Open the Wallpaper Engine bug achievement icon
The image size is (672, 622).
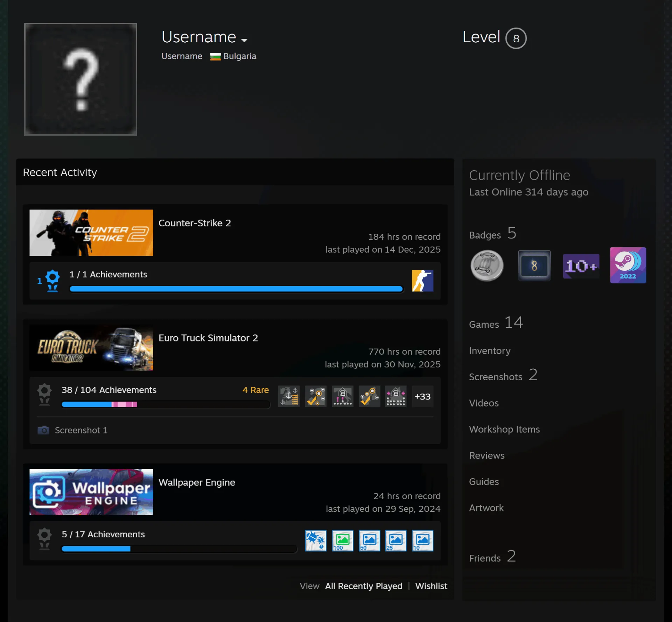point(316,540)
